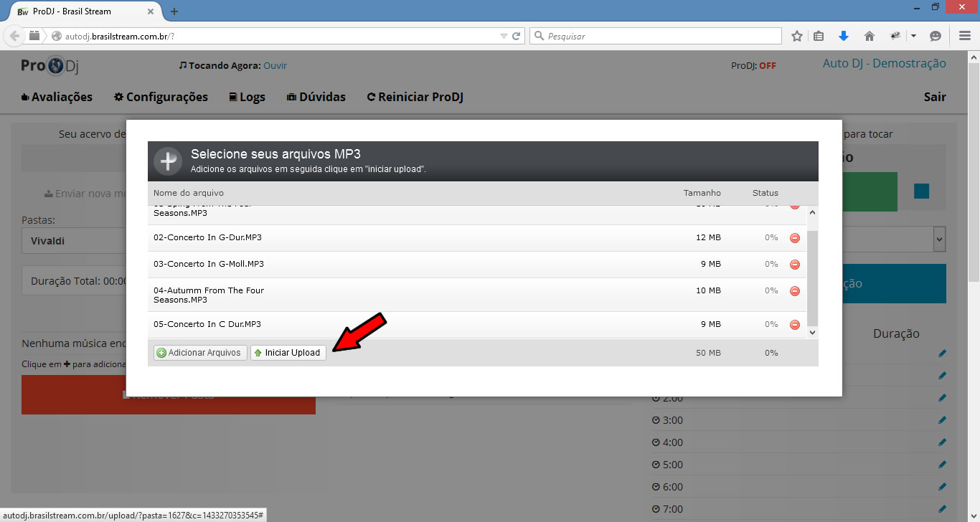Go to browser home page icon
The image size is (980, 522).
click(869, 36)
